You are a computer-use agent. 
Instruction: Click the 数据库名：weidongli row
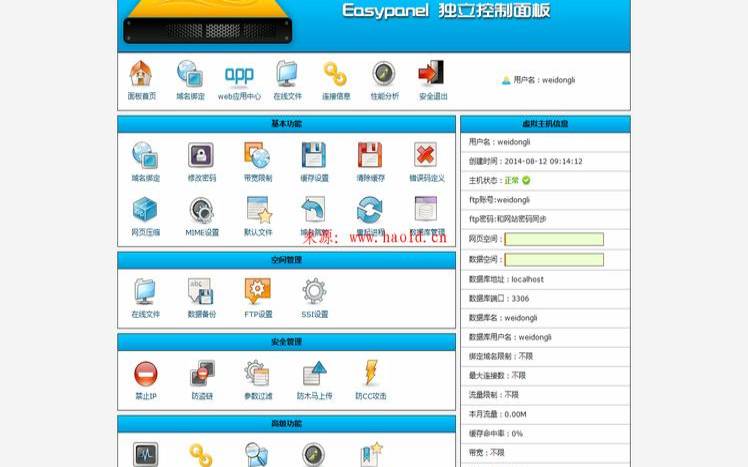coord(545,318)
